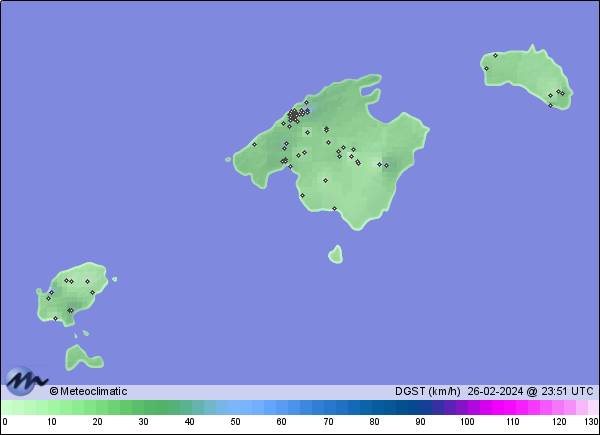Image resolution: width=600 pixels, height=435 pixels.
Task: Click the scale label 100
Action: 467,422
